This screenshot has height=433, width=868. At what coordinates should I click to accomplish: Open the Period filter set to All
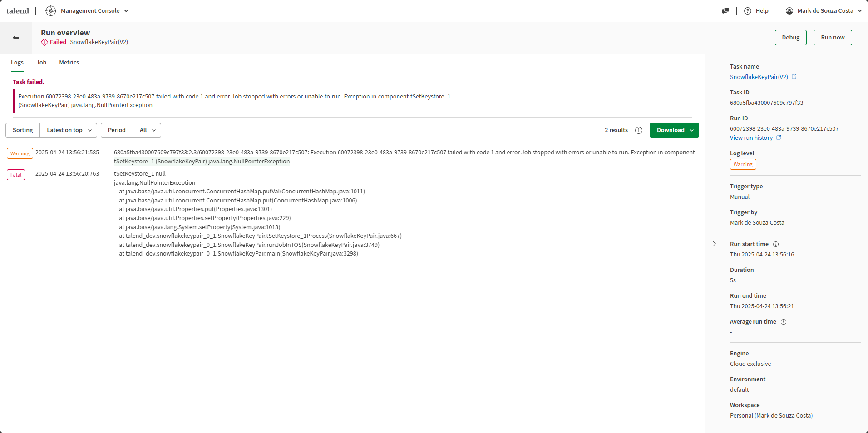point(146,130)
